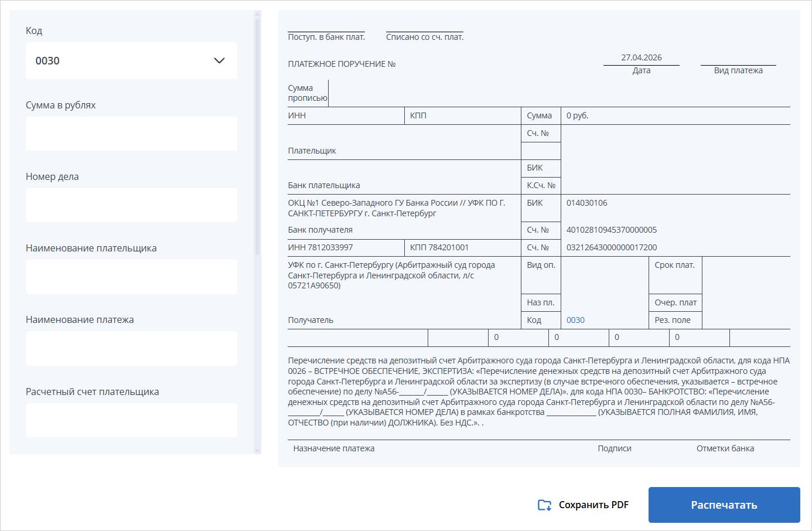Click the Сумма 0 руб. value cell
Screen dimensions: 812x531
[x=577, y=115]
